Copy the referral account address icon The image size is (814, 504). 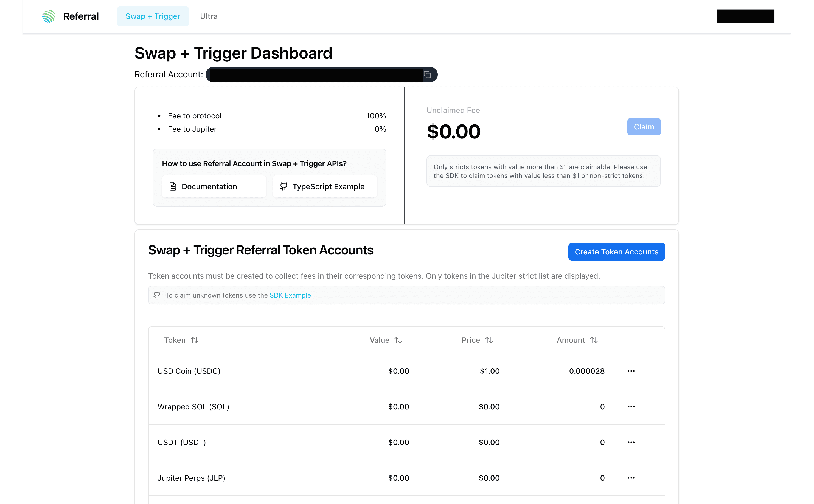[x=427, y=75]
